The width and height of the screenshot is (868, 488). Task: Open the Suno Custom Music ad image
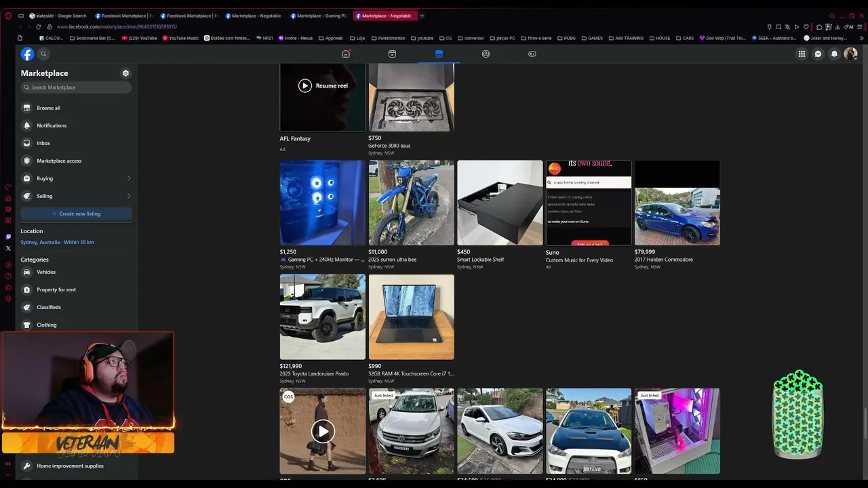click(589, 203)
